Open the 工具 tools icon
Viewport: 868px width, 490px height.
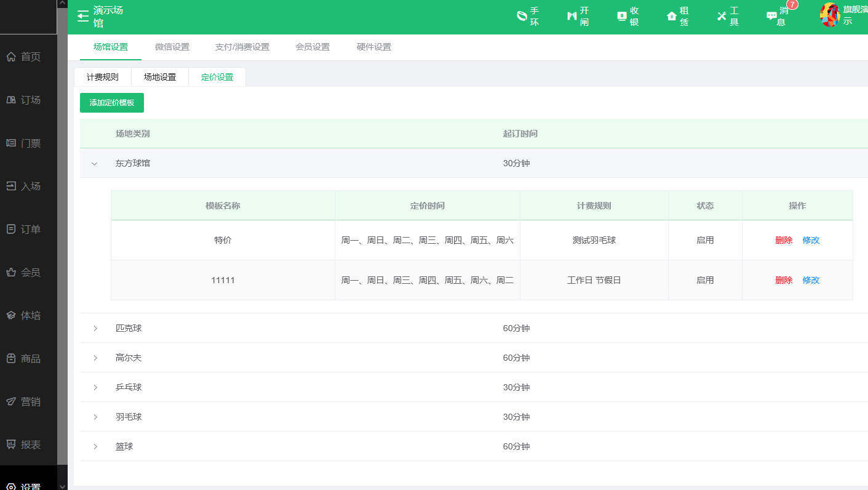[x=722, y=17]
